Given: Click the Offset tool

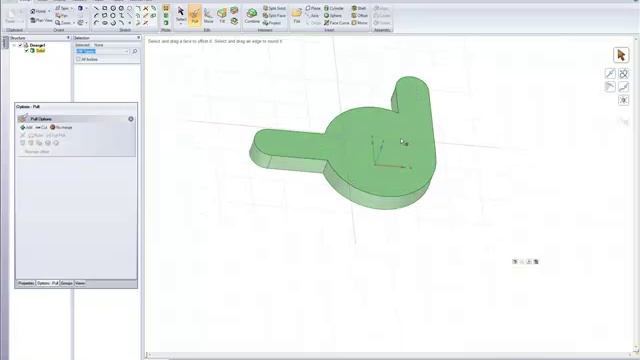Looking at the screenshot, I should point(360,16).
